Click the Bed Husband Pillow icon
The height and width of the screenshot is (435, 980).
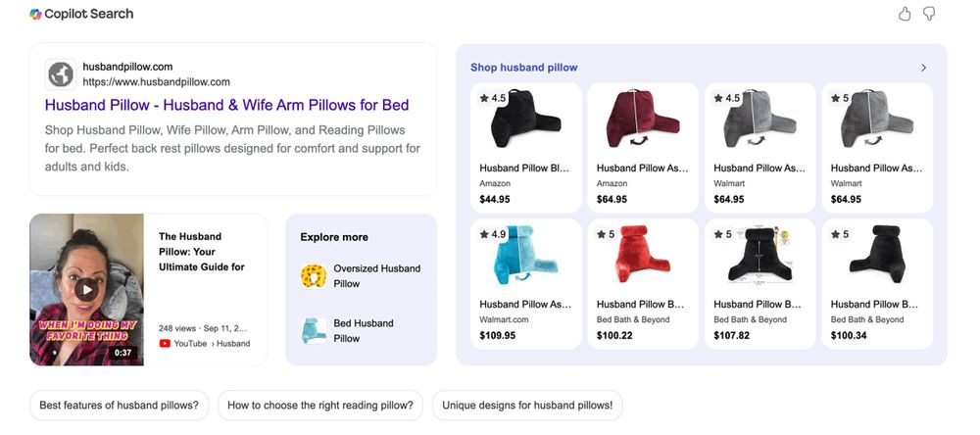[x=314, y=330]
